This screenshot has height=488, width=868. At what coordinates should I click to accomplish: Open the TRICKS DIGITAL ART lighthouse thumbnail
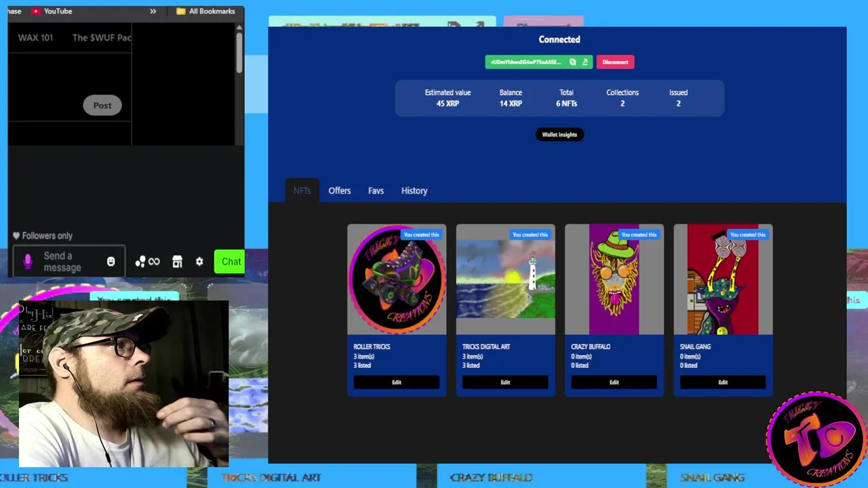[505, 279]
